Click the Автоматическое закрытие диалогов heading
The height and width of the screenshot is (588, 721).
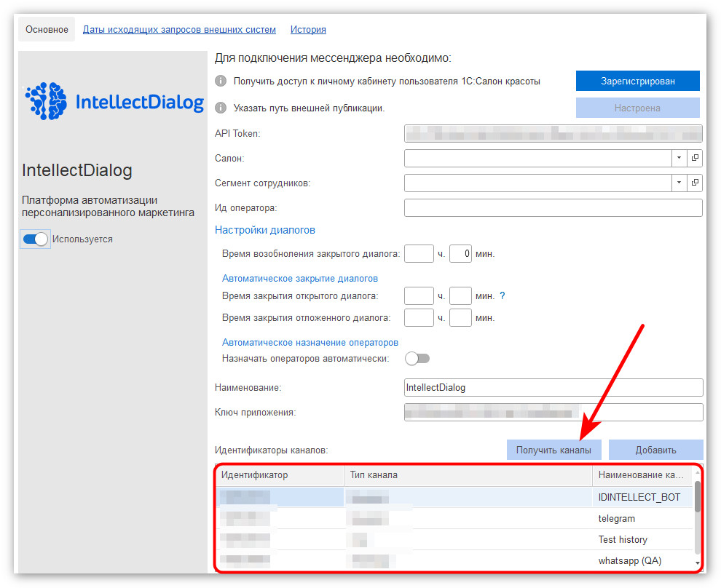300,279
